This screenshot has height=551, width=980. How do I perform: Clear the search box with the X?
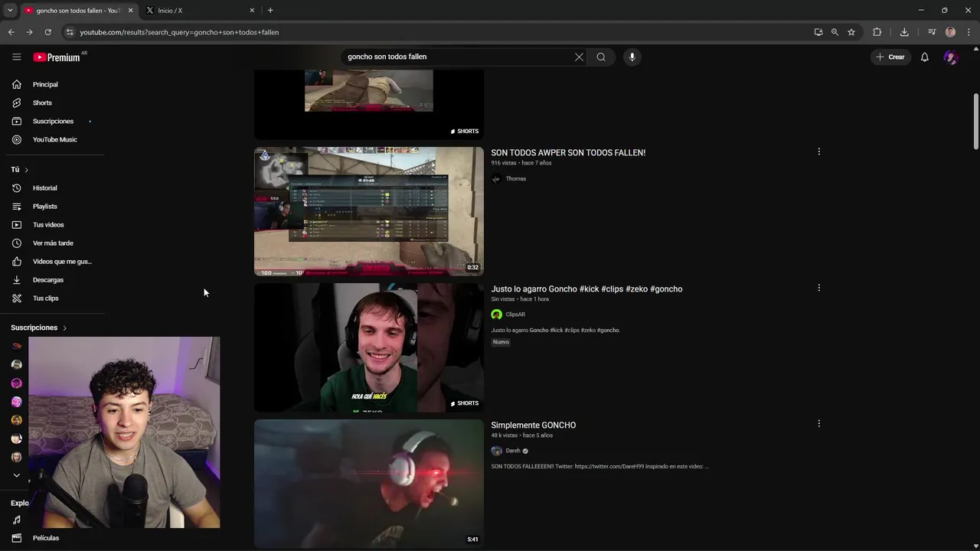tap(579, 57)
